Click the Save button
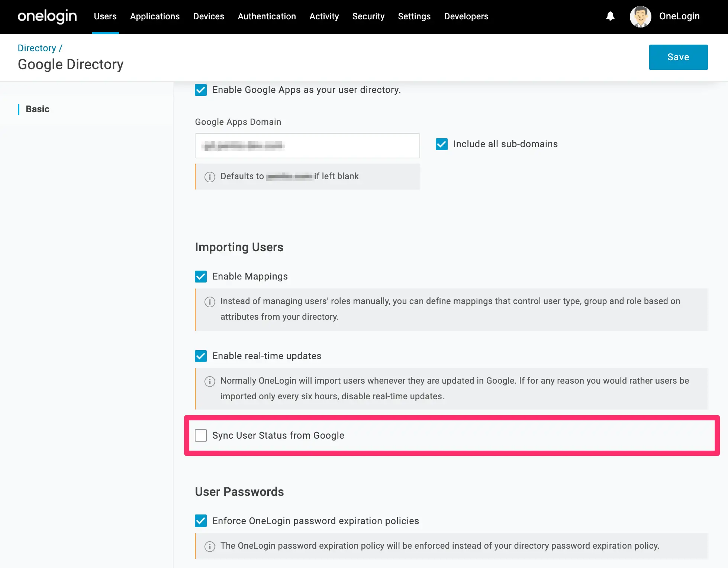 [678, 57]
